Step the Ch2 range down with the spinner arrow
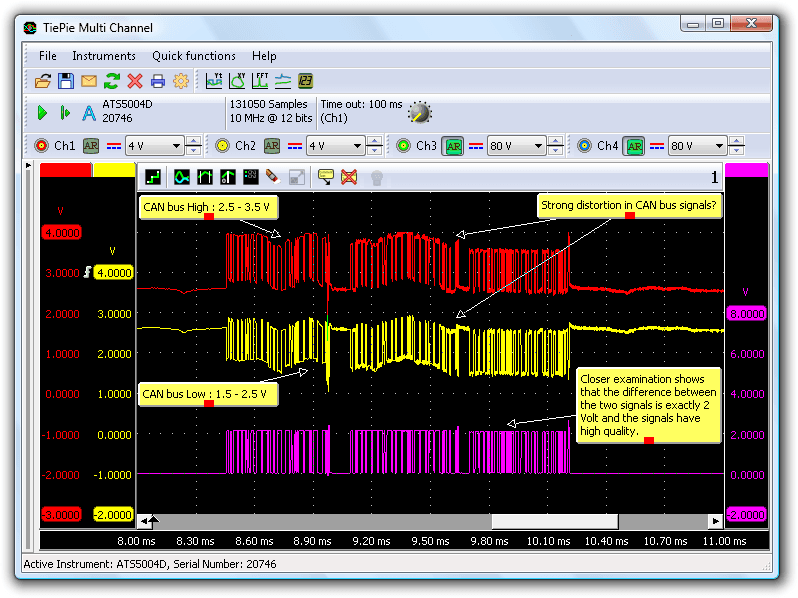798x598 pixels. pyautogui.click(x=375, y=151)
